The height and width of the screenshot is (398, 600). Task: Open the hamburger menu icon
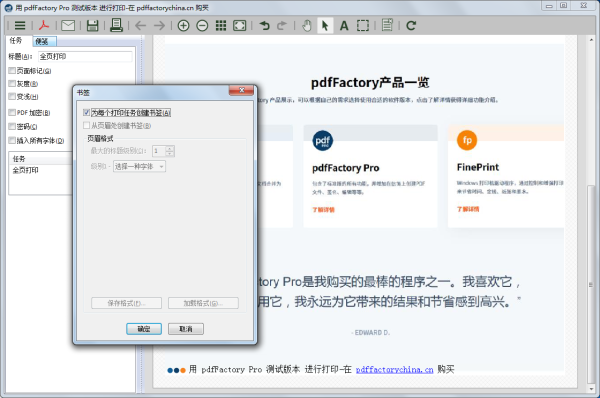coord(20,26)
